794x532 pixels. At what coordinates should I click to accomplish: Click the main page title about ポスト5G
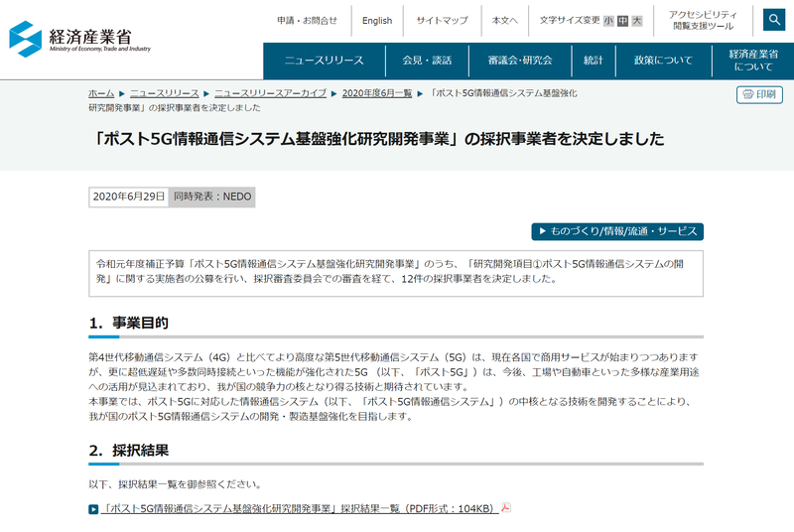(378, 139)
